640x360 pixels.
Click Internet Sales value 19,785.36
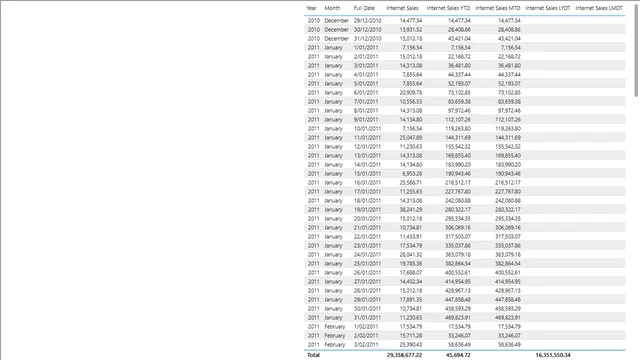point(411,264)
